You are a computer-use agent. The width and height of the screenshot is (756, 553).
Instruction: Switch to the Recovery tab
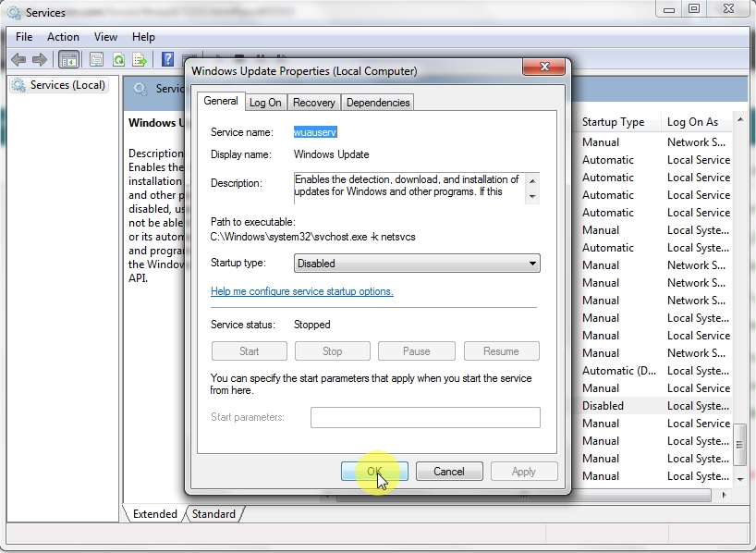(x=314, y=103)
